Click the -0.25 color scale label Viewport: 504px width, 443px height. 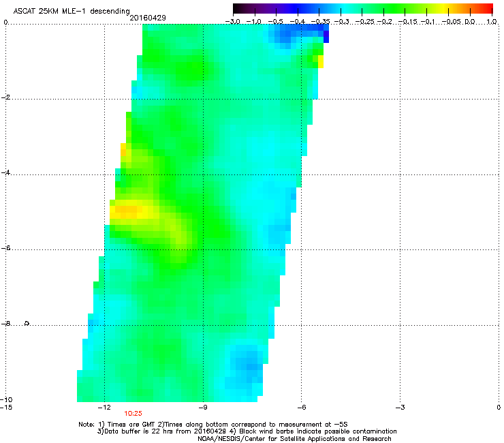point(365,22)
